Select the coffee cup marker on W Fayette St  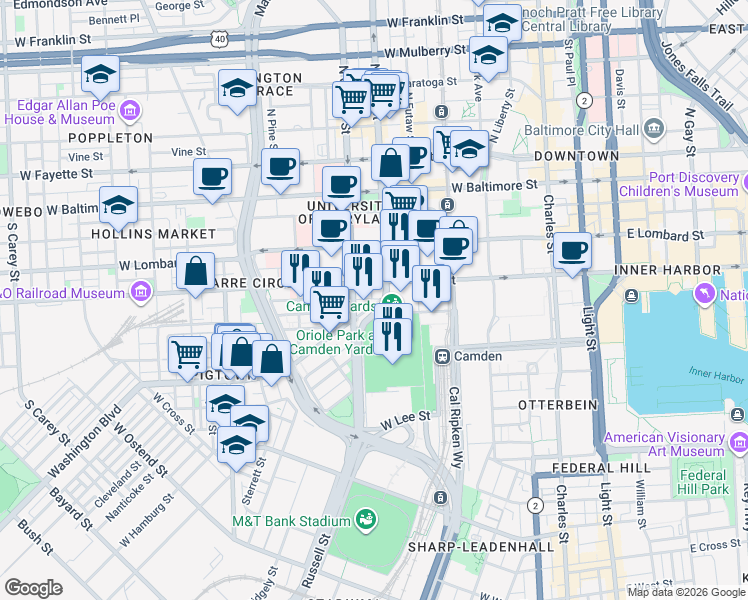click(212, 178)
